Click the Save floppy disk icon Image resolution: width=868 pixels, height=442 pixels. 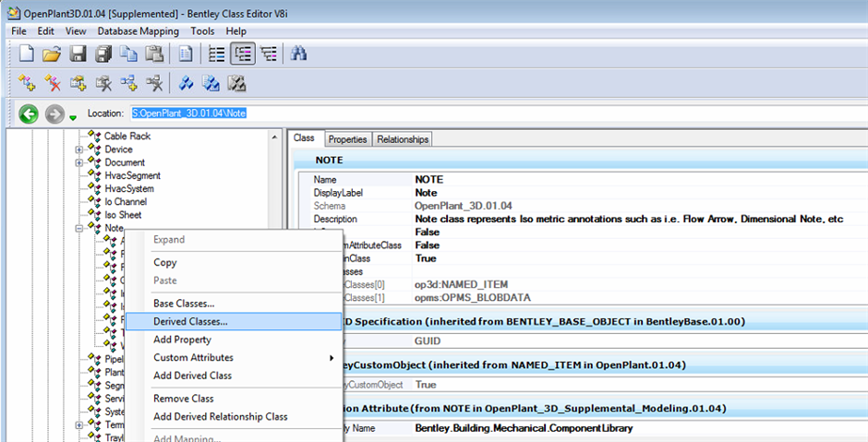[78, 54]
